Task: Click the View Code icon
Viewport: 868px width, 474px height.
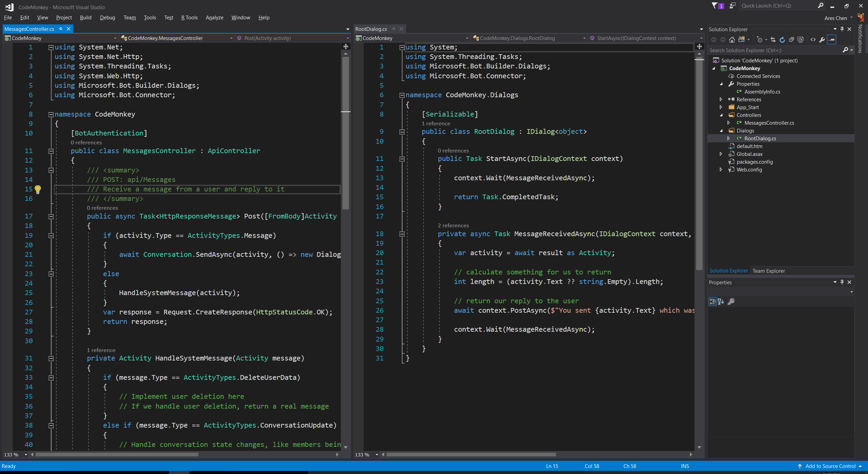Action: (x=813, y=40)
